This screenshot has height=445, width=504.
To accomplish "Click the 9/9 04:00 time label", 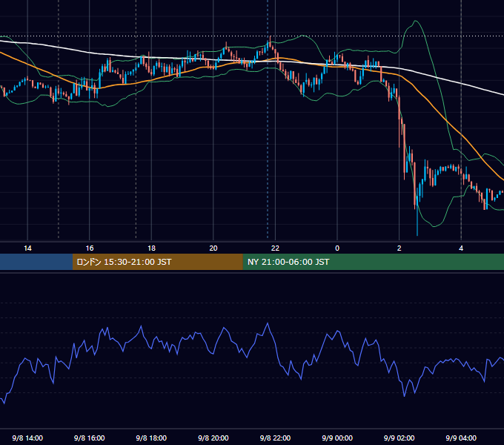I will tap(461, 438).
